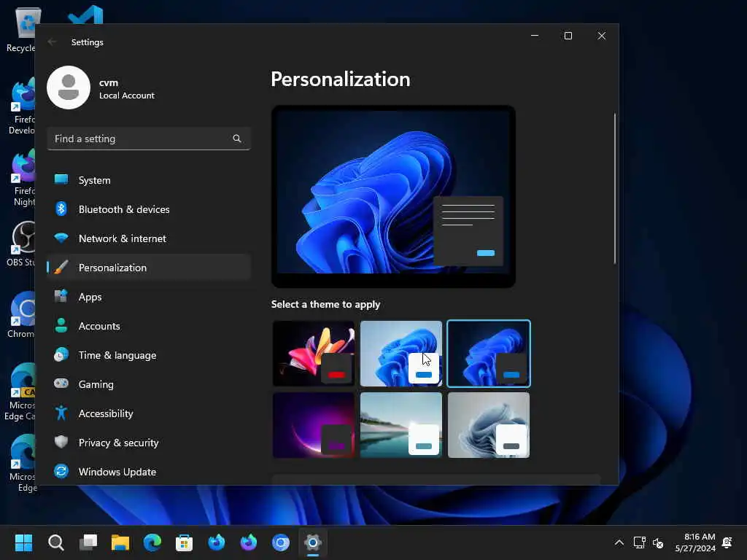Select the Windows dark bloom theme
The image size is (747, 560).
pos(489,354)
